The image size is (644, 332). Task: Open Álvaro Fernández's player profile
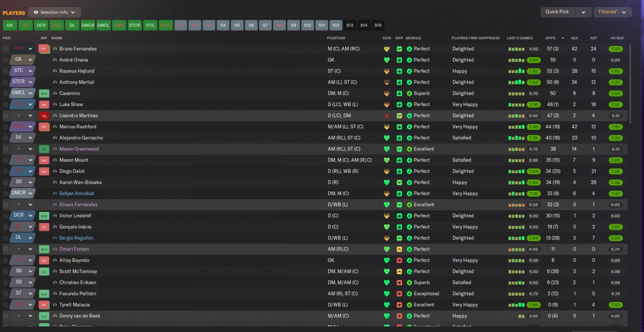pos(78,205)
